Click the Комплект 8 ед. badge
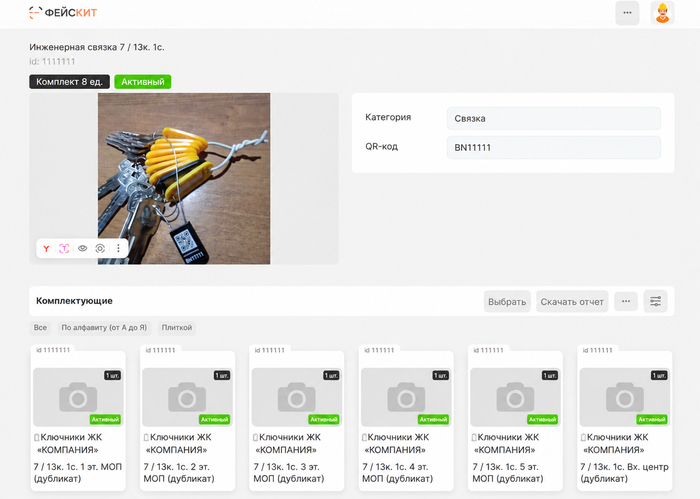 pos(70,82)
